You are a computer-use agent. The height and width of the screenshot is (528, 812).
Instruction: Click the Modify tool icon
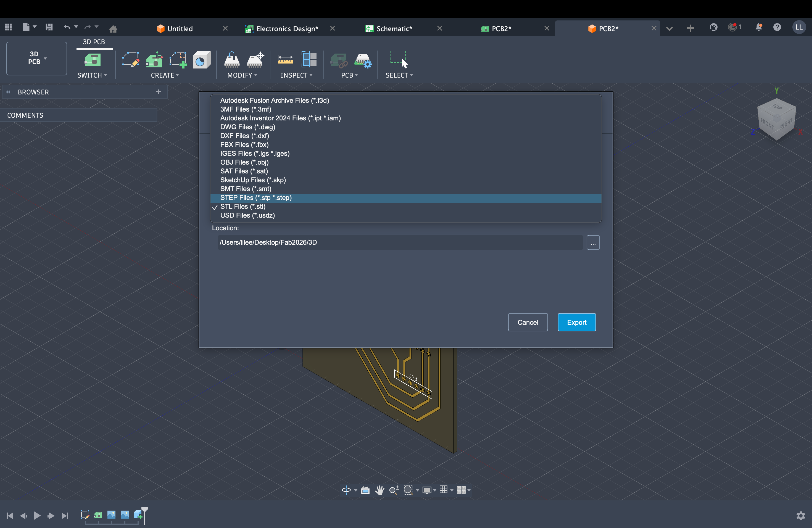point(232,60)
